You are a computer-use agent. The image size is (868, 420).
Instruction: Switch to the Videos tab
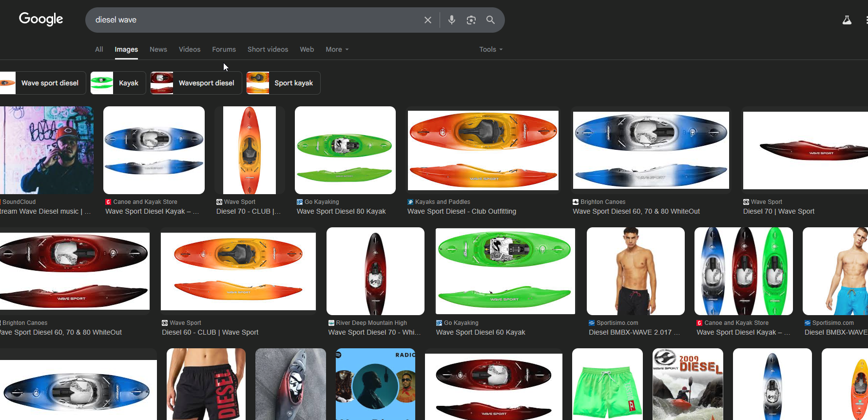190,49
